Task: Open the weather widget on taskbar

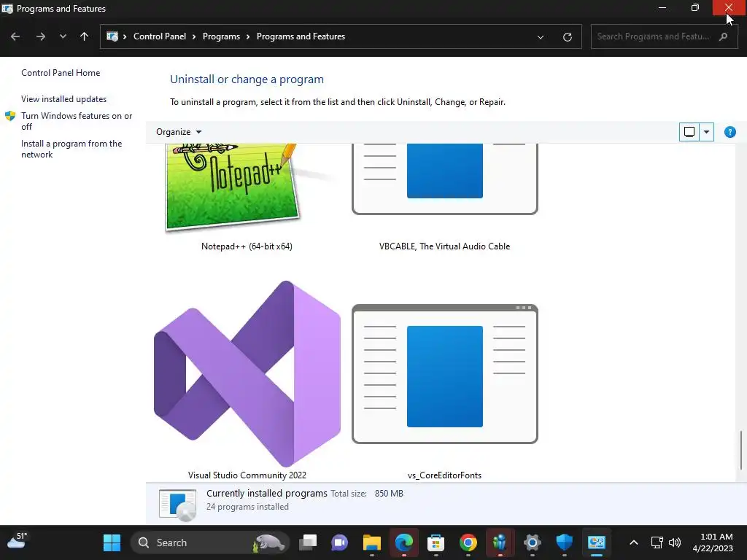Action: click(18, 542)
